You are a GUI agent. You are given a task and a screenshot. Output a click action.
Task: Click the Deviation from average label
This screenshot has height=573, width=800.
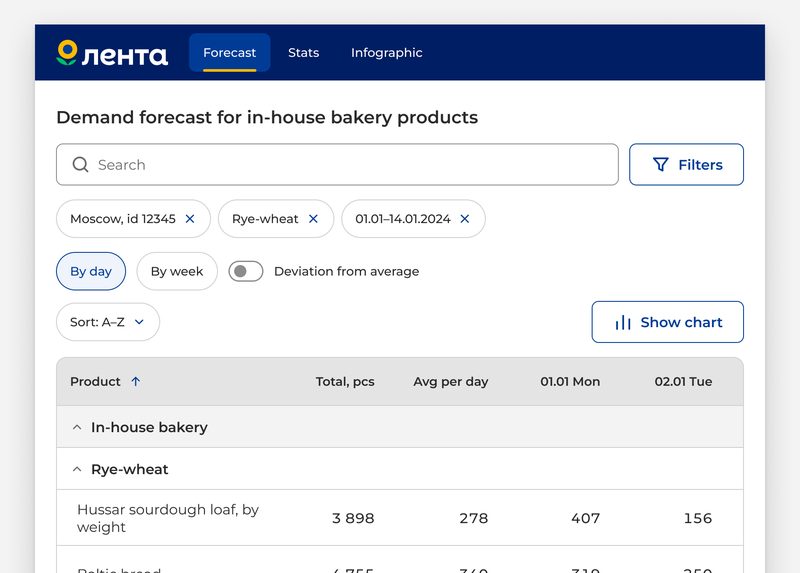(346, 271)
